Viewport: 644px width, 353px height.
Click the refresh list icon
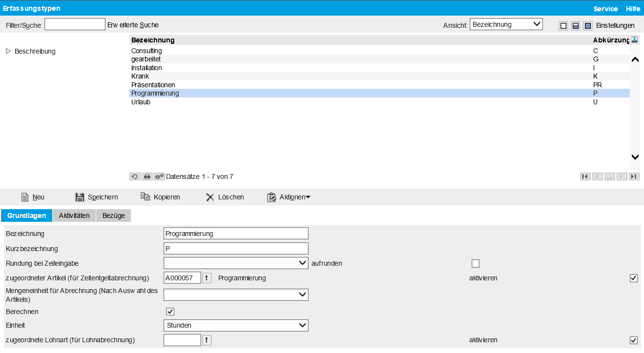135,176
